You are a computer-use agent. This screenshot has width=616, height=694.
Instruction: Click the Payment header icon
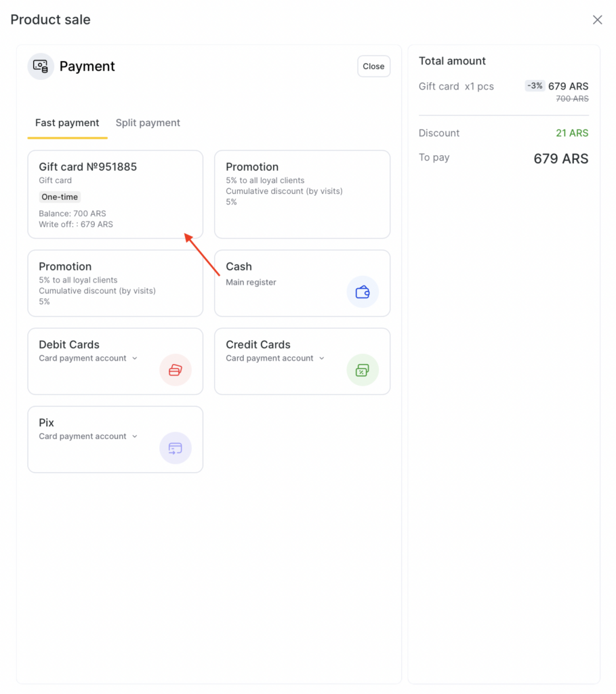(41, 66)
